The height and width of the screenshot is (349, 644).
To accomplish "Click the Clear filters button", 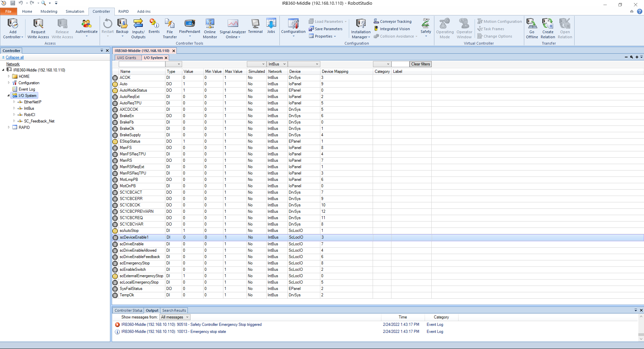I will (421, 64).
